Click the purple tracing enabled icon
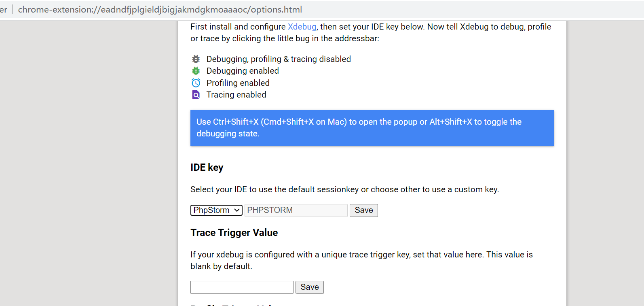This screenshot has width=644, height=306. (196, 95)
